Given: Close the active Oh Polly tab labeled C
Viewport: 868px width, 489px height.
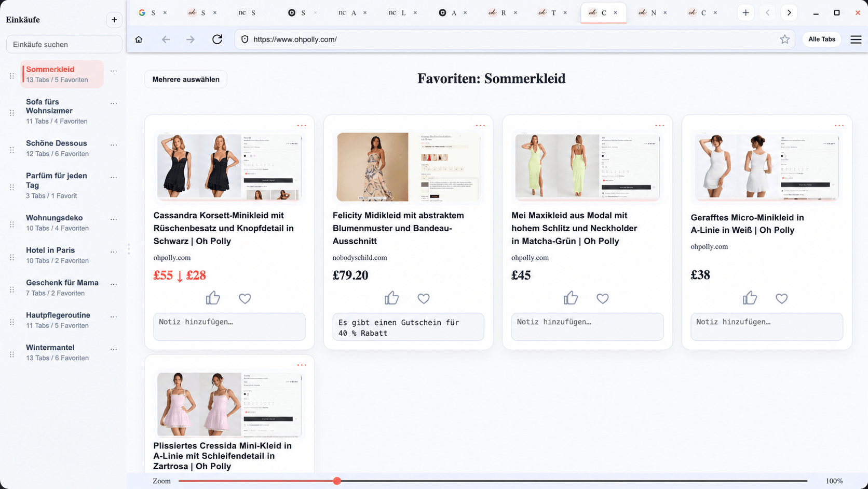Looking at the screenshot, I should coord(616,12).
